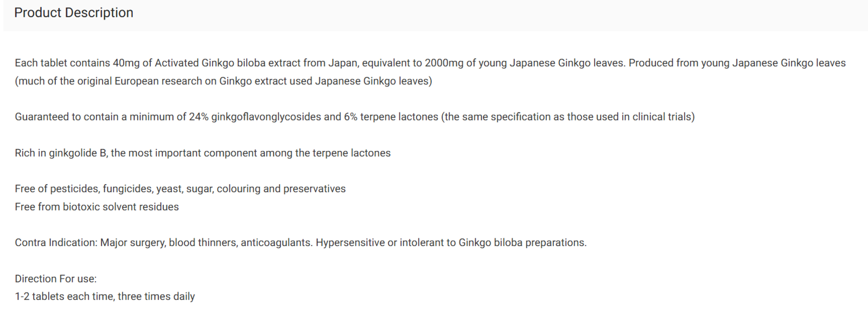Click the "Direction For use:" label
Viewport: 868px width, 315px height.
click(56, 279)
